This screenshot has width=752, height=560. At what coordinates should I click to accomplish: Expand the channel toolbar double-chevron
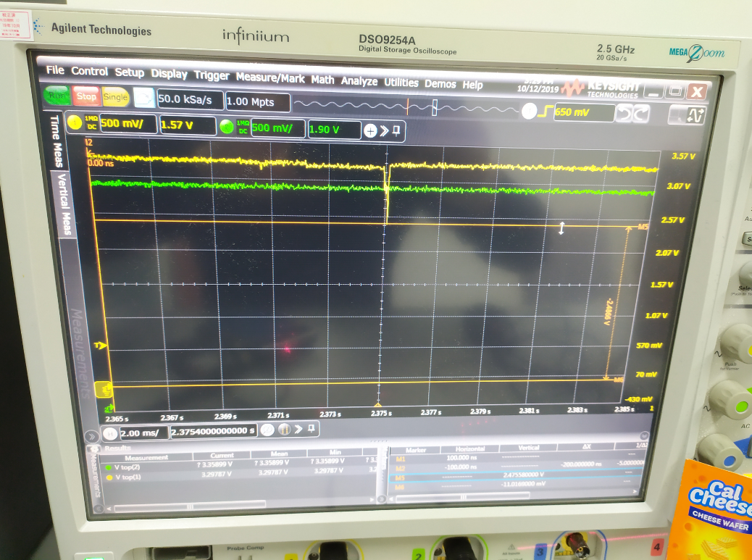[x=384, y=130]
